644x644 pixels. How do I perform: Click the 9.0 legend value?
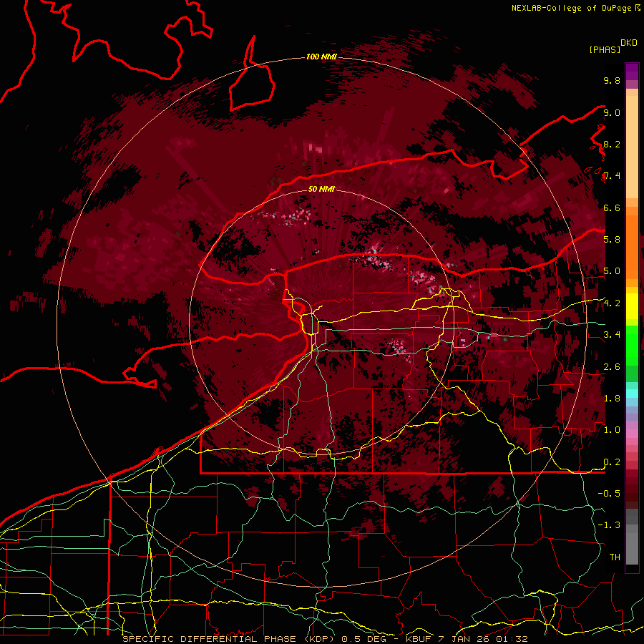click(x=612, y=112)
